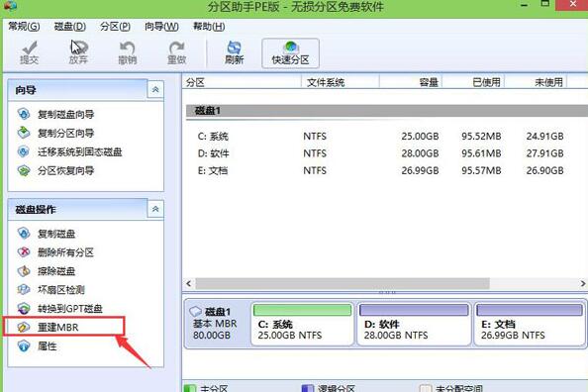Click the maximize window button
The height and width of the screenshot is (392, 588).
[545, 5]
